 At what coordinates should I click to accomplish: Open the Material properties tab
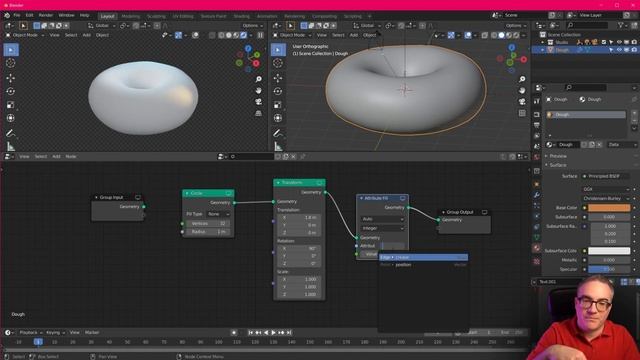coord(537,248)
